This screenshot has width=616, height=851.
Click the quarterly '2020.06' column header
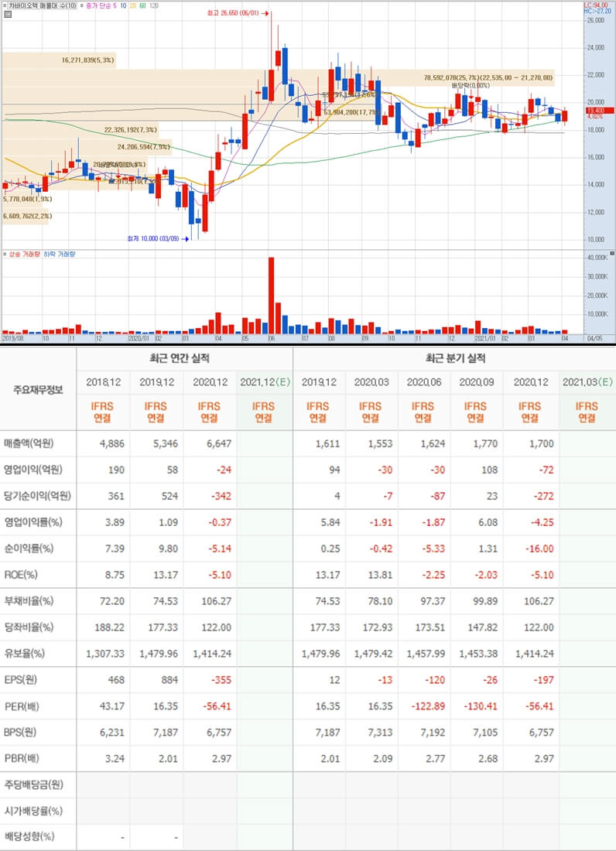(x=424, y=382)
